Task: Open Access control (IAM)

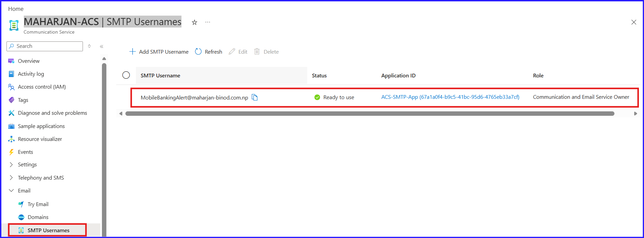Action: click(x=42, y=87)
